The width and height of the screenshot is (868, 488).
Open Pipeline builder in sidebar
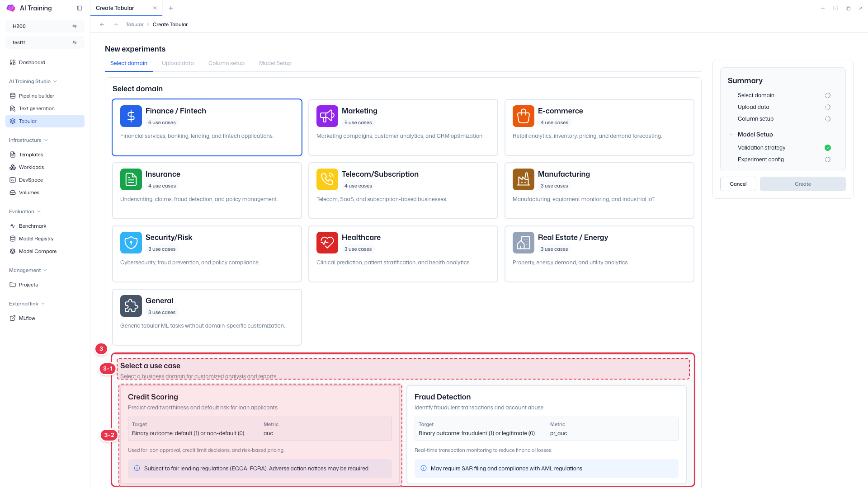(x=45, y=96)
